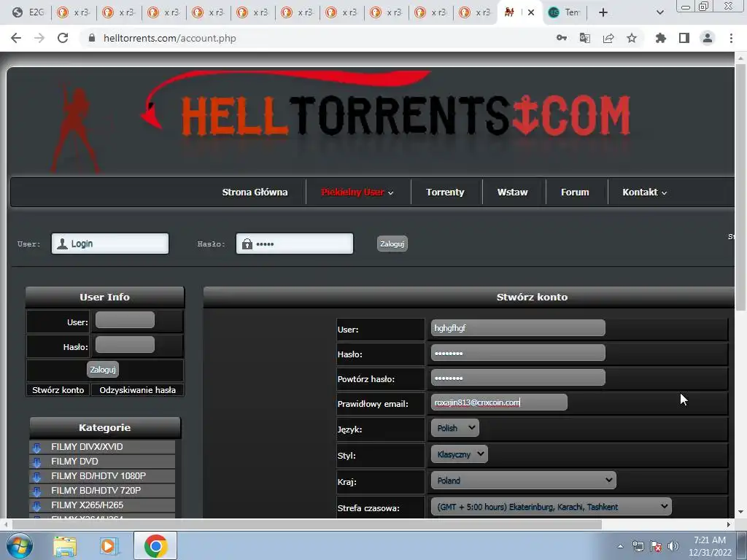
Task: Open a new browser tab with the plus icon
Action: click(603, 12)
